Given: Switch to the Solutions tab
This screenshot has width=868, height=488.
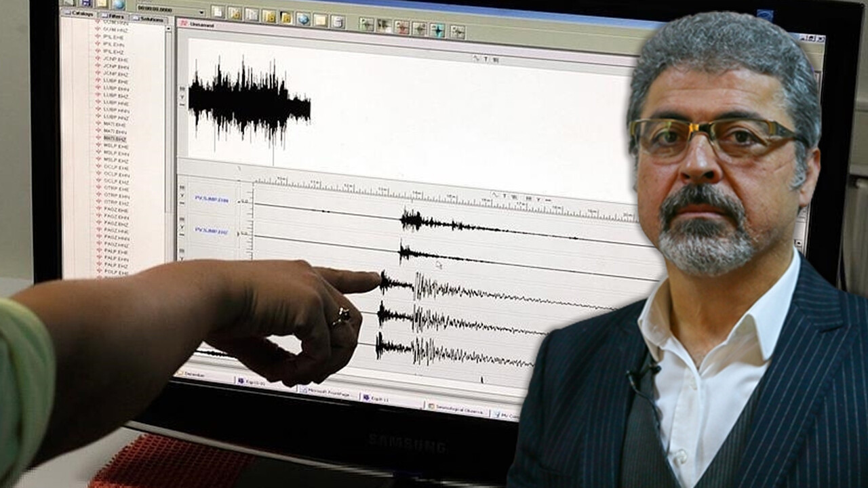Looking at the screenshot, I should pos(148,18).
